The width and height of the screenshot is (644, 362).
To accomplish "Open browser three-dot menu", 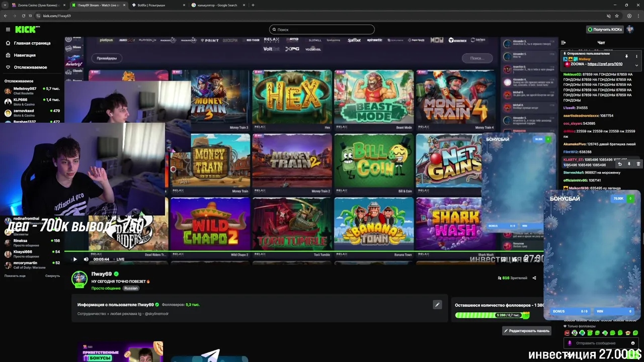I will pyautogui.click(x=638, y=16).
